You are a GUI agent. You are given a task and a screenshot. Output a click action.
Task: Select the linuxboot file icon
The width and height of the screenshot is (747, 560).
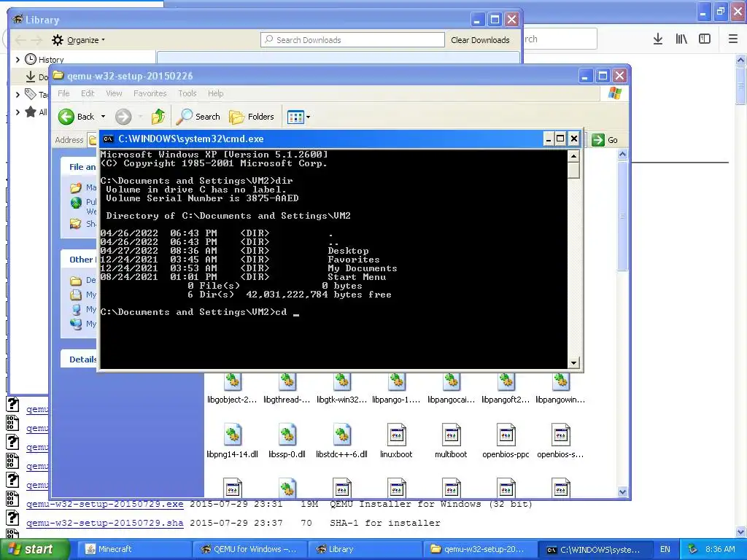[x=396, y=435]
